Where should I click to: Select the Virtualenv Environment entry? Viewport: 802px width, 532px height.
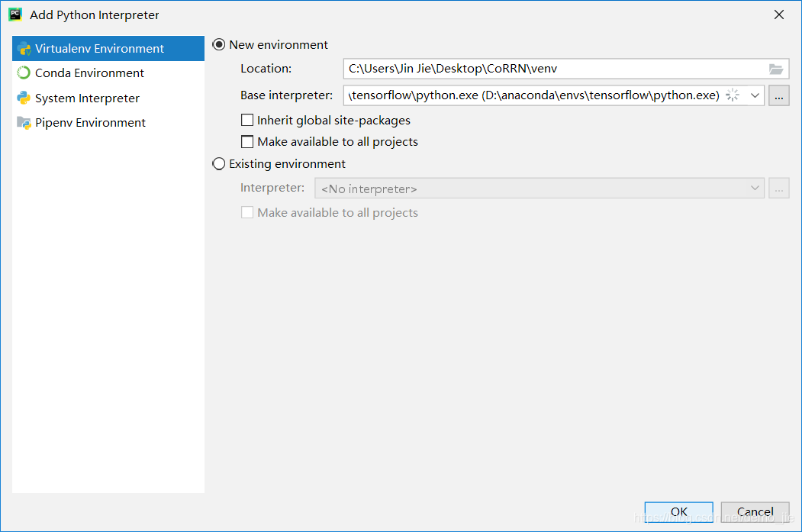108,49
